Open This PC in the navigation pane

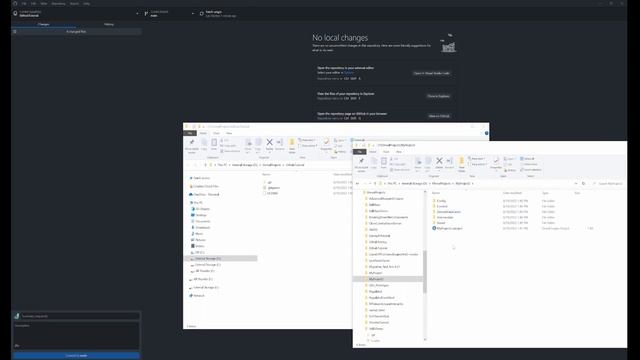196,202
